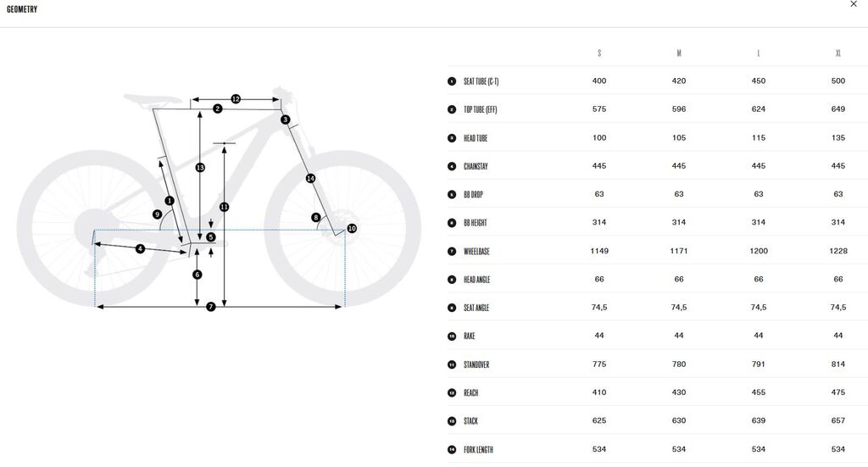Close the Geometry panel

pyautogui.click(x=853, y=4)
